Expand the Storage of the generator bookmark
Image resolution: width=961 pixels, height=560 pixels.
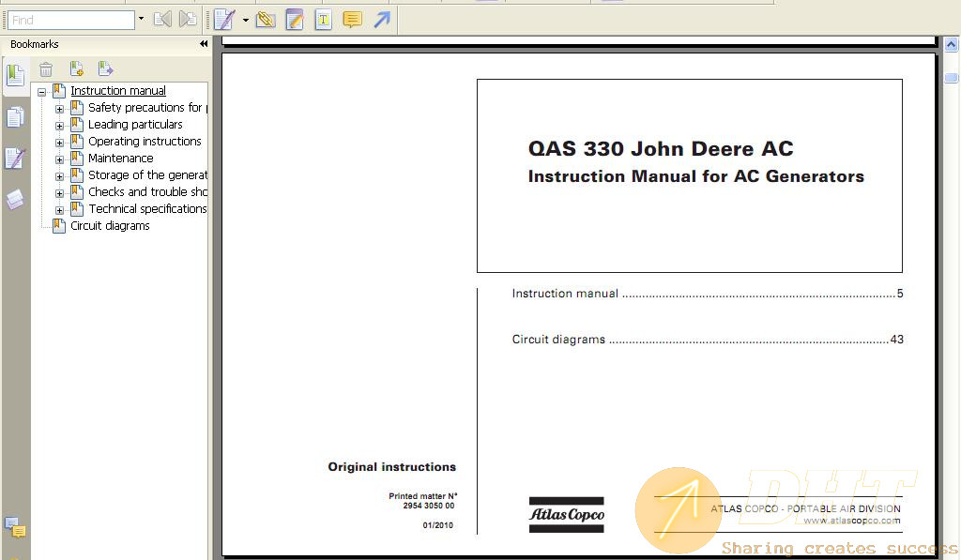59,176
